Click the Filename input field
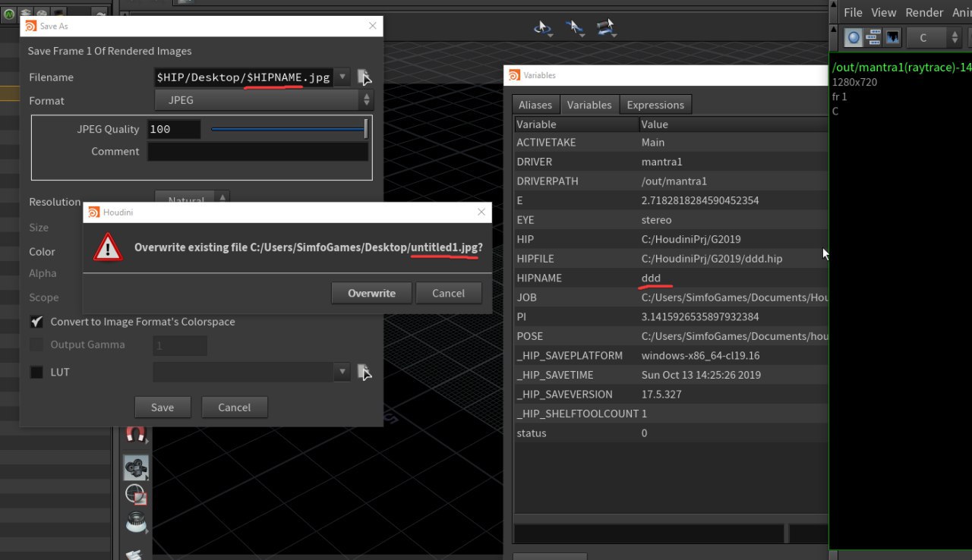972x560 pixels. pos(243,77)
